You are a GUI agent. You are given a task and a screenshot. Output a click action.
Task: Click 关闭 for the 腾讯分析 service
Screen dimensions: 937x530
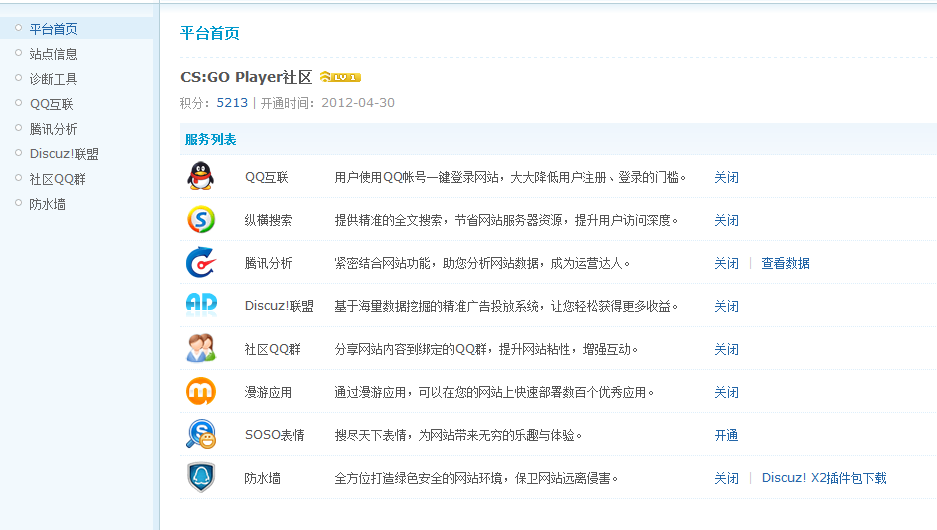(727, 264)
